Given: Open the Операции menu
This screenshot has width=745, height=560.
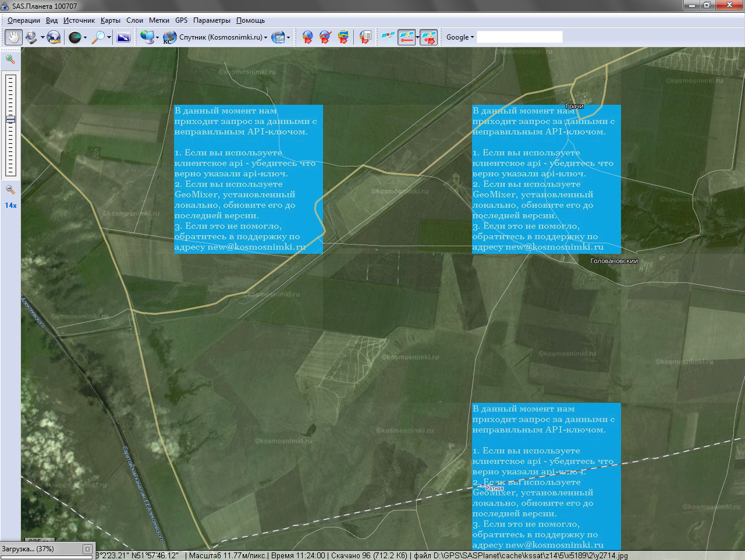Looking at the screenshot, I should click(24, 20).
